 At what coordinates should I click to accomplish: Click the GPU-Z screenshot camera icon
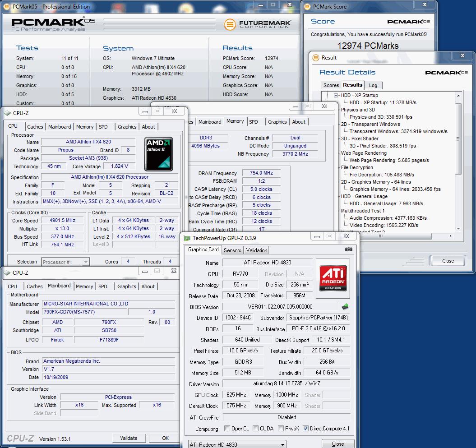[348, 249]
